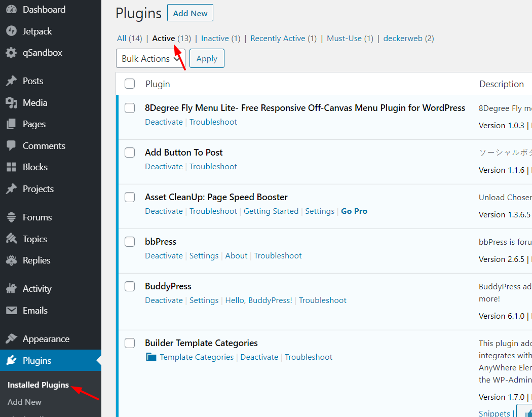Viewport: 532px width, 417px height.
Task: Open bbPress Settings link
Action: [x=204, y=256]
